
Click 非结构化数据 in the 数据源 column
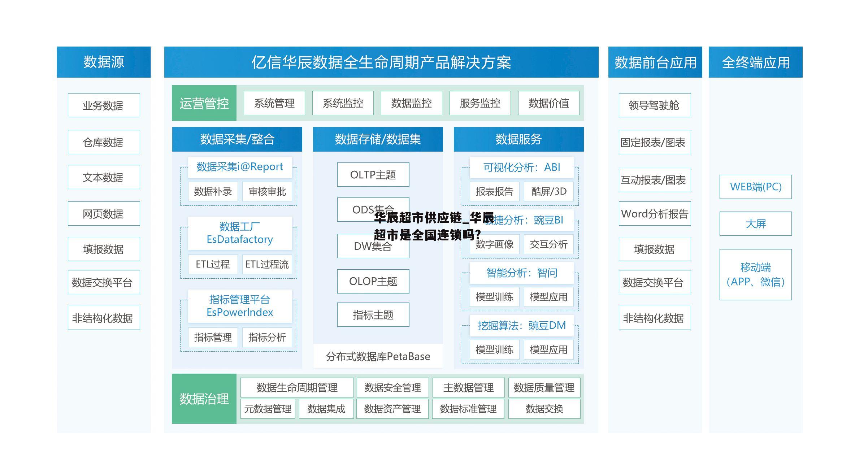pyautogui.click(x=104, y=318)
